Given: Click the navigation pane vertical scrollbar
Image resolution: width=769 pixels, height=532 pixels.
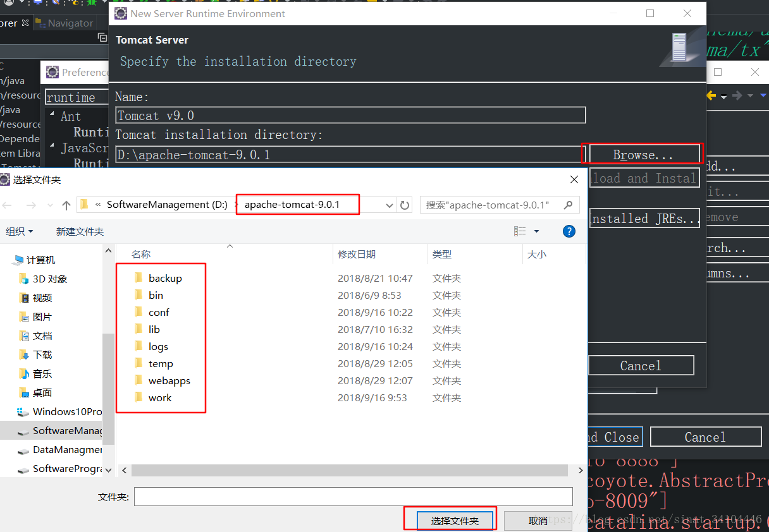Looking at the screenshot, I should coord(109,388).
